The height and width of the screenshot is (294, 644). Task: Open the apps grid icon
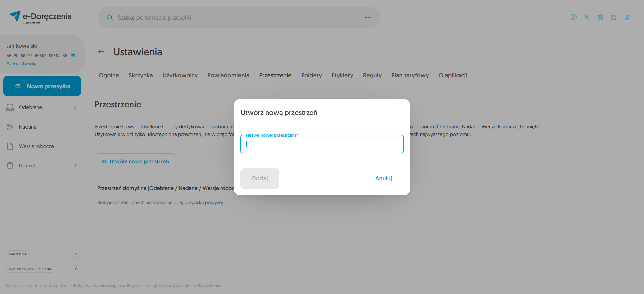(x=614, y=17)
